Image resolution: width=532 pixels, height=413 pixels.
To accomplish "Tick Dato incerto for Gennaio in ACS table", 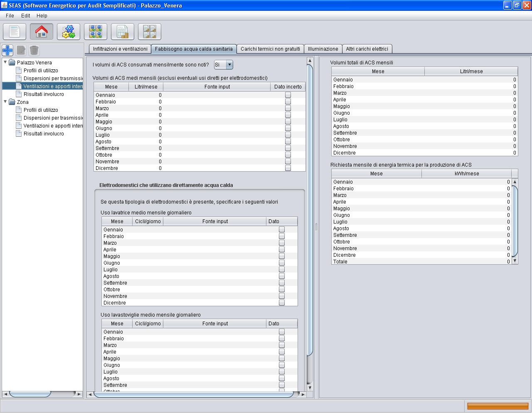I will pos(288,95).
